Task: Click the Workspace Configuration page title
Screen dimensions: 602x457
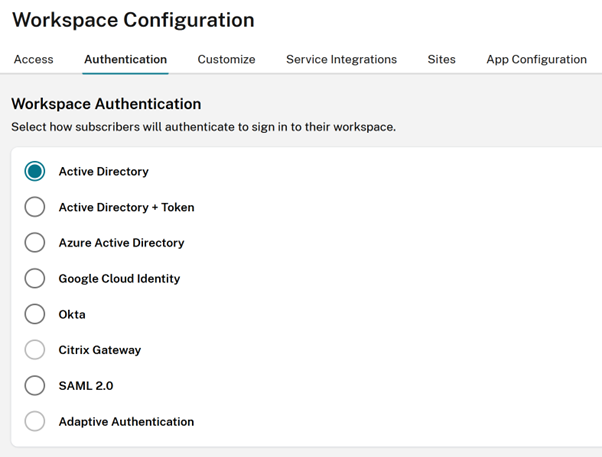Action: click(133, 20)
